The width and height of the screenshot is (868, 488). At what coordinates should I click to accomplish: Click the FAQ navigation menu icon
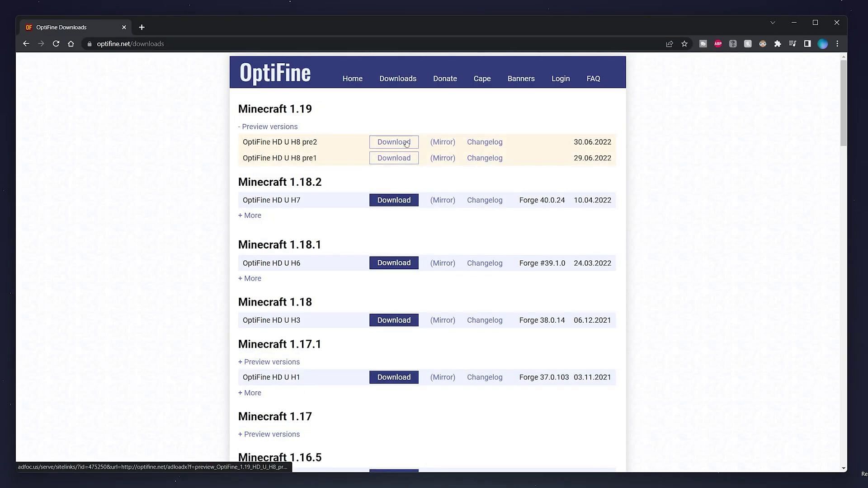click(593, 78)
